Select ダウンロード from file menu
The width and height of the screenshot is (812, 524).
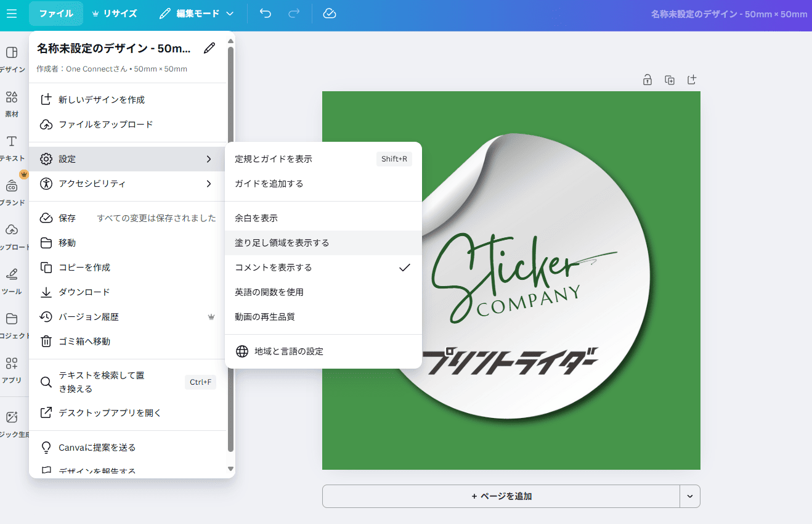point(84,292)
